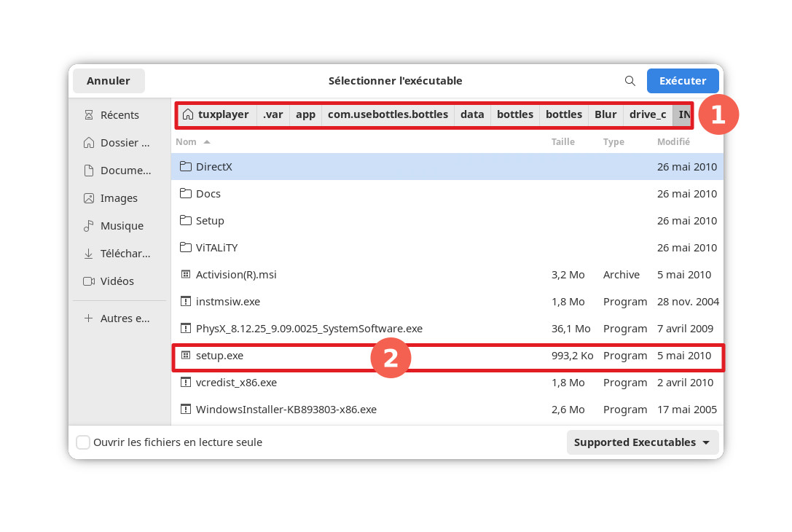Sort files by the Nom column
Screen dimensions: 792x532
click(x=187, y=142)
